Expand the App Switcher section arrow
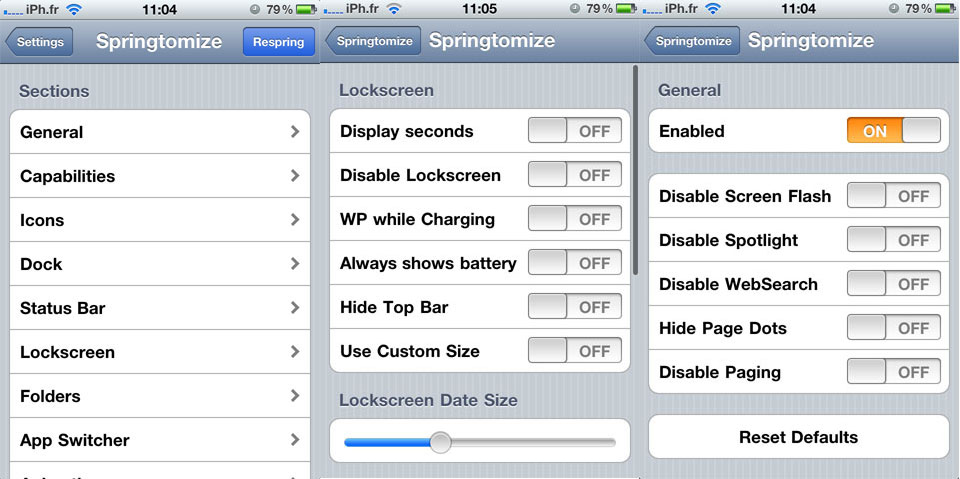The width and height of the screenshot is (960, 479). coord(295,440)
